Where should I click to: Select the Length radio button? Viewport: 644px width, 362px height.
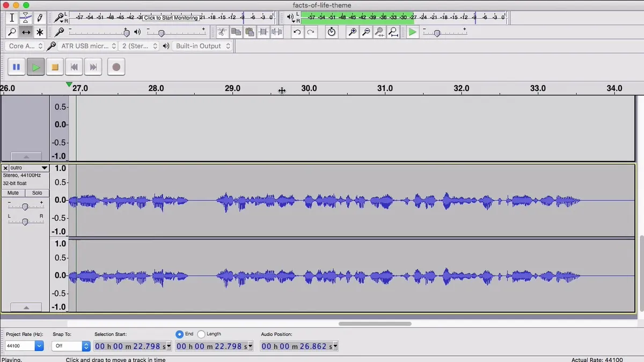point(201,334)
